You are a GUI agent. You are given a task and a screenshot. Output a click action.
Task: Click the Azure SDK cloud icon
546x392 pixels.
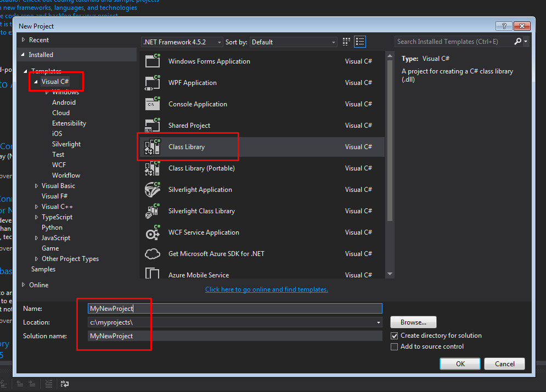pos(153,253)
